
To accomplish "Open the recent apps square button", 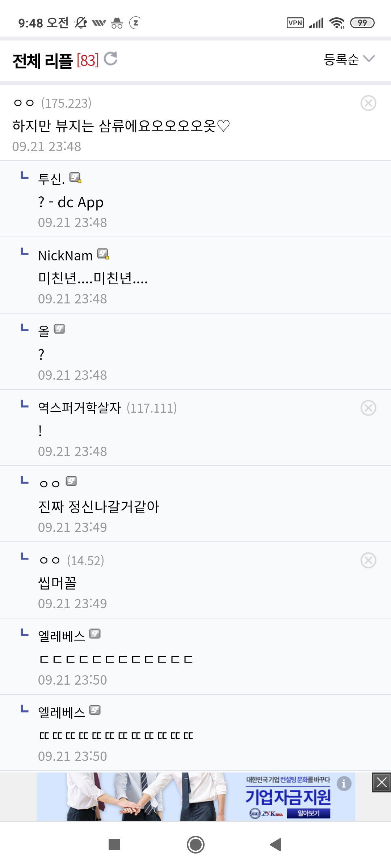I will point(114,844).
